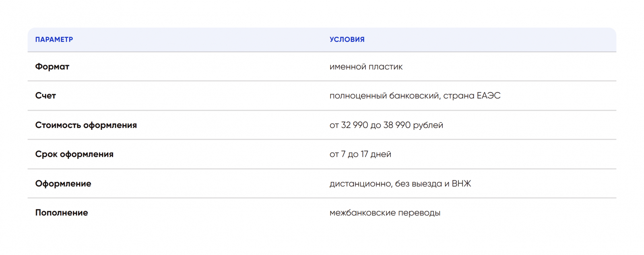This screenshot has width=644, height=255.
Task: Select the Срок оформления label
Action: click(x=74, y=154)
